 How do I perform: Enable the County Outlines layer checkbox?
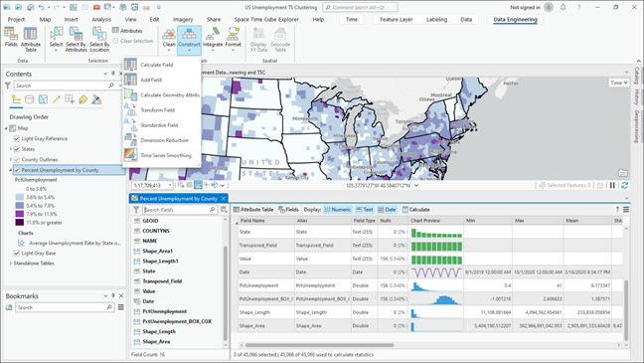click(x=17, y=159)
